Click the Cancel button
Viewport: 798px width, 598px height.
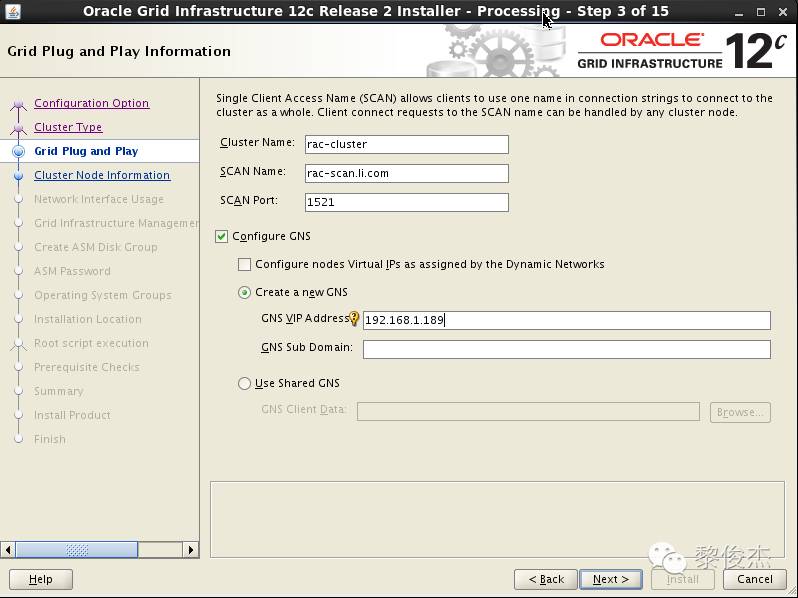(755, 579)
